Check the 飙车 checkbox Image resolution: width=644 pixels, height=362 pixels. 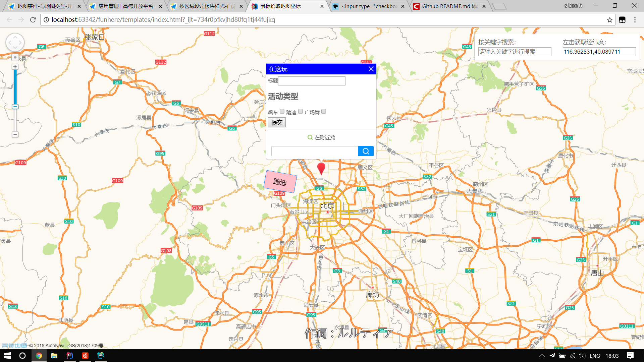pos(282,112)
